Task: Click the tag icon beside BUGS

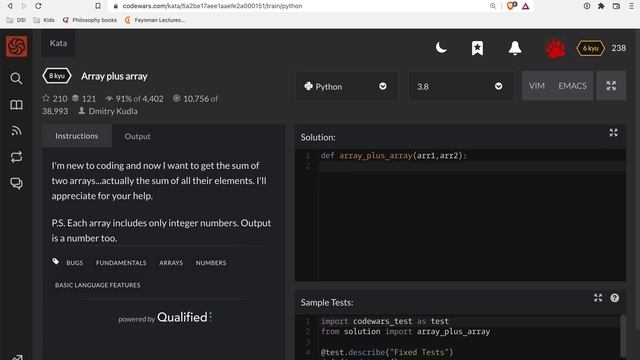Action: [x=56, y=262]
